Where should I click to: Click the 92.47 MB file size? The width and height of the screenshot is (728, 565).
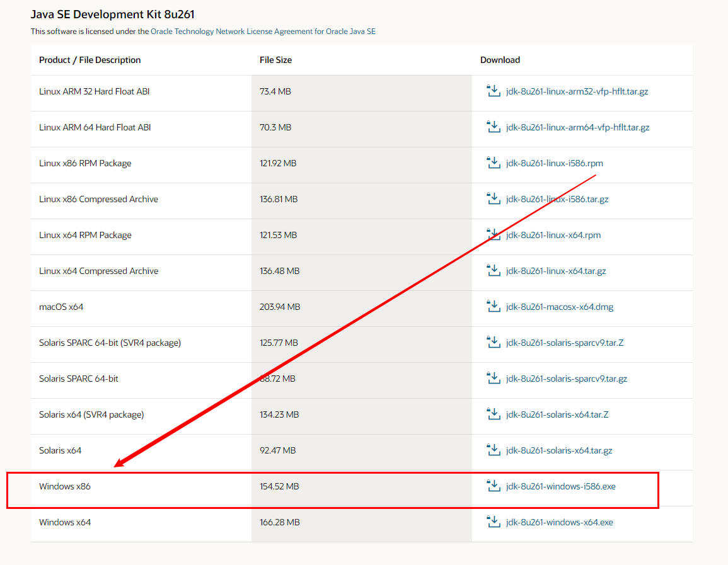coord(277,450)
